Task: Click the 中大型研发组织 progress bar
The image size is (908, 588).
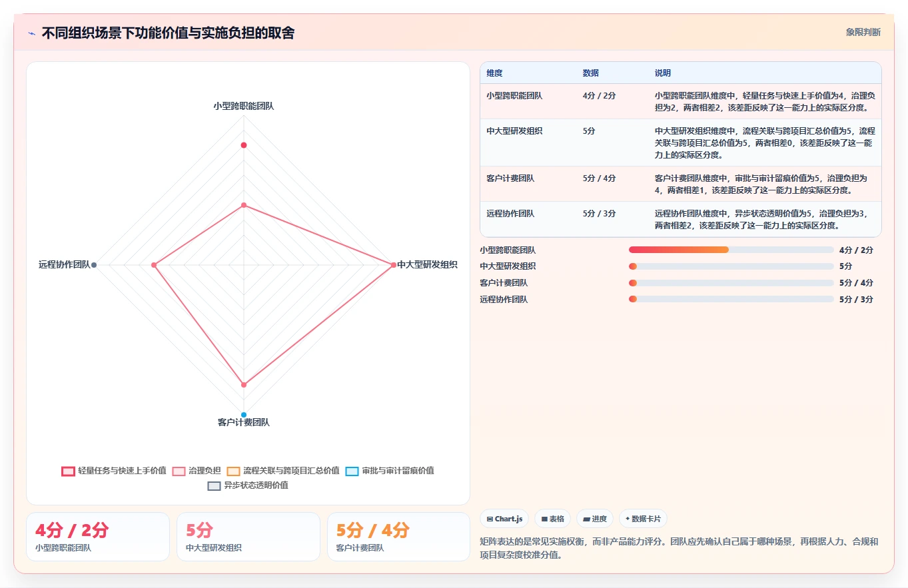Action: 731,266
